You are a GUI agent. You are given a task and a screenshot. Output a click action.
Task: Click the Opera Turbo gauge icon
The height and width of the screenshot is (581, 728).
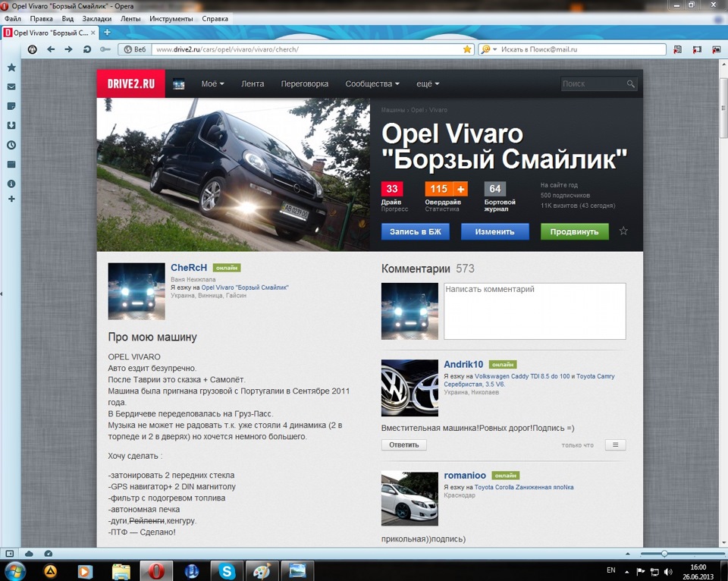click(x=49, y=553)
